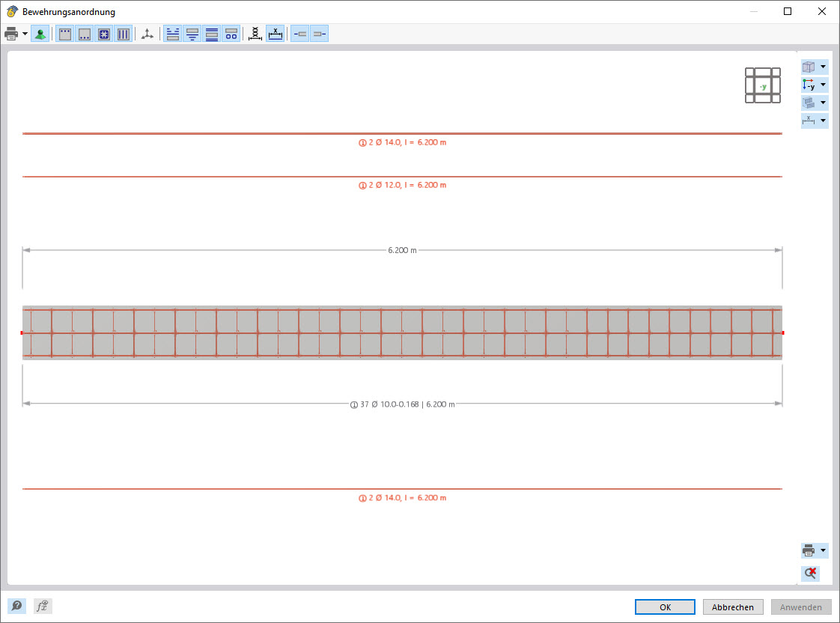Toggle perimeter reinforcement display

[104, 34]
